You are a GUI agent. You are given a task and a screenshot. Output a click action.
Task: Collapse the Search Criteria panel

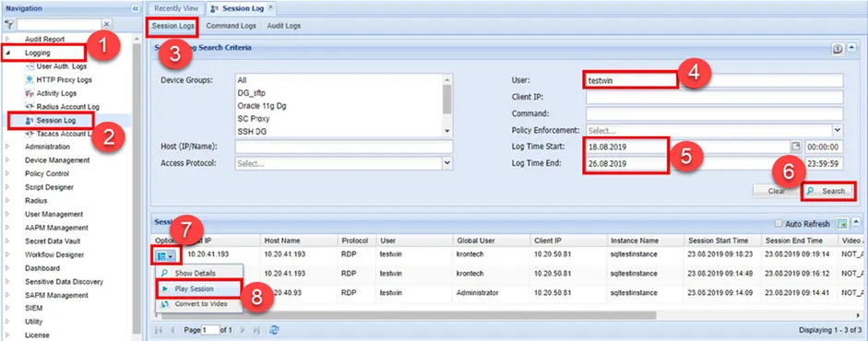coord(853,49)
